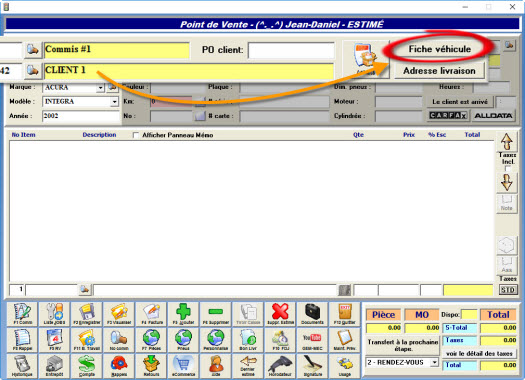Click the Adresse livraison button
Image resolution: width=525 pixels, height=380 pixels.
pos(439,71)
